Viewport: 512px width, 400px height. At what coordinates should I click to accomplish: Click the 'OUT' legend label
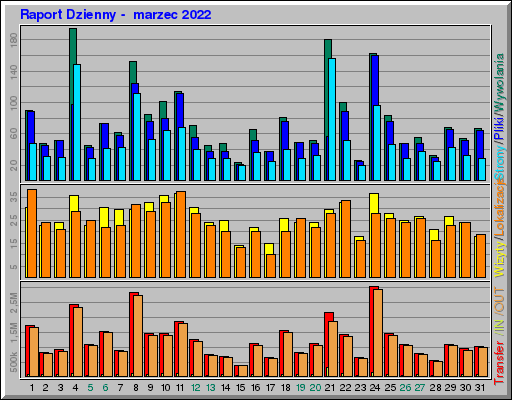[x=499, y=300]
